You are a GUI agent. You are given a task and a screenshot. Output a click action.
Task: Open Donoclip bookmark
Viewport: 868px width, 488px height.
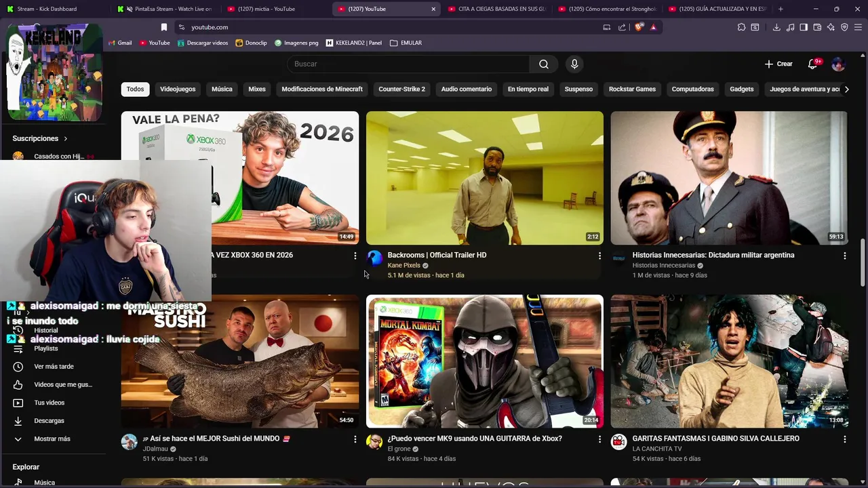252,43
